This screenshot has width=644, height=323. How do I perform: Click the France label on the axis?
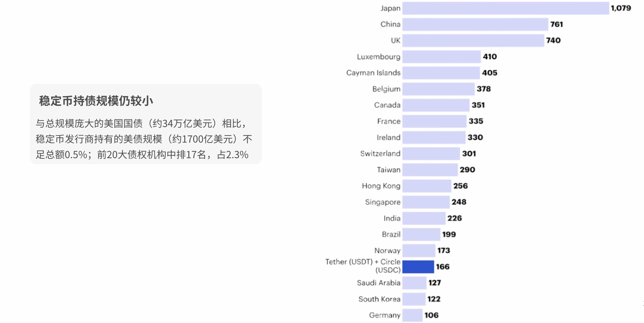click(x=389, y=121)
